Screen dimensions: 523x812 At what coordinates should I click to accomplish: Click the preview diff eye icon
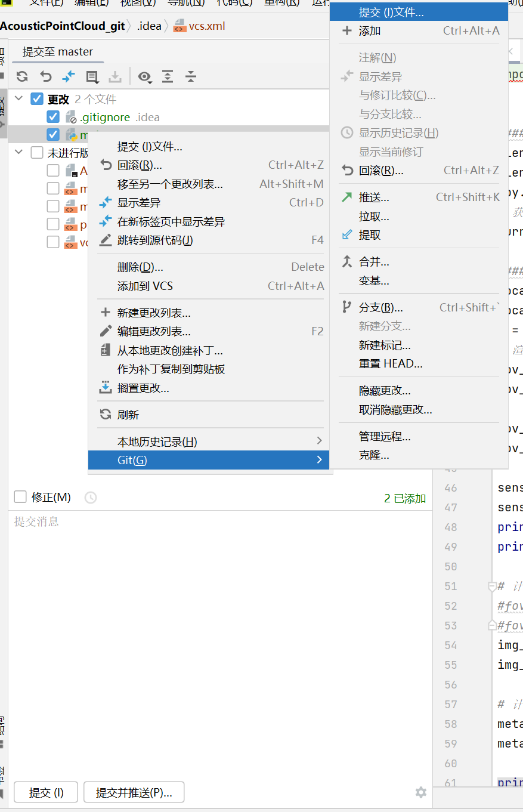pyautogui.click(x=145, y=76)
